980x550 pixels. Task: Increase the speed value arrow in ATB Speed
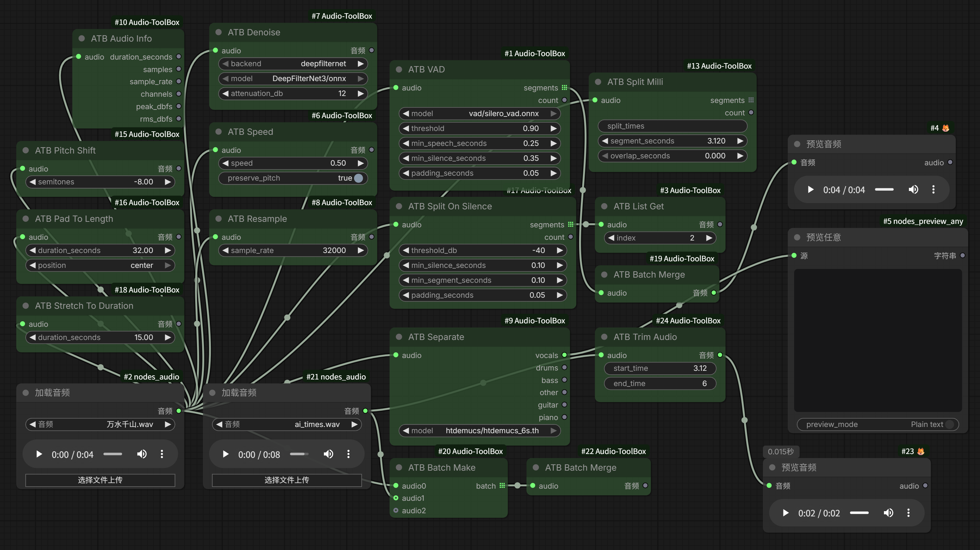coord(361,163)
